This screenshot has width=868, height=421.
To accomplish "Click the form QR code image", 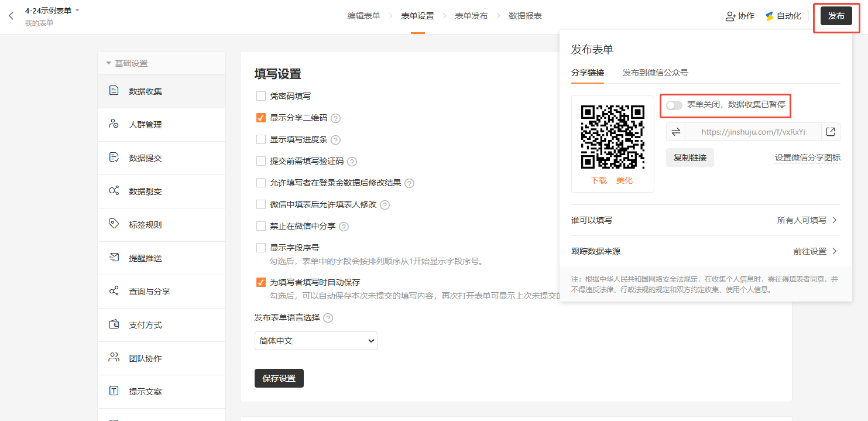I will [x=612, y=137].
